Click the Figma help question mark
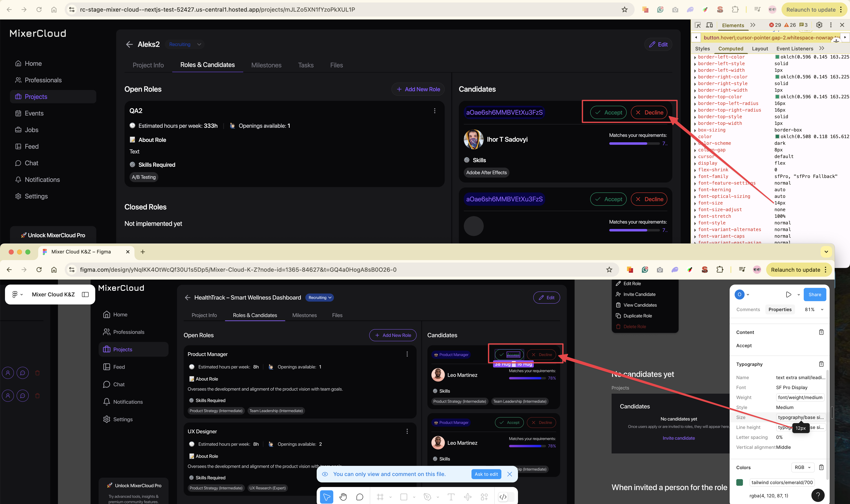 (x=818, y=495)
